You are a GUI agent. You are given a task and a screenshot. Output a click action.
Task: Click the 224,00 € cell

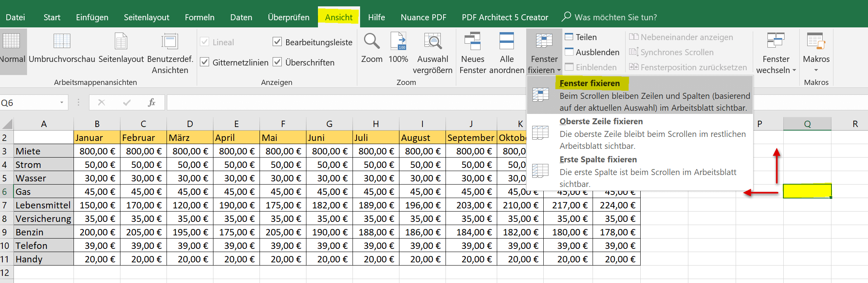[616, 205]
